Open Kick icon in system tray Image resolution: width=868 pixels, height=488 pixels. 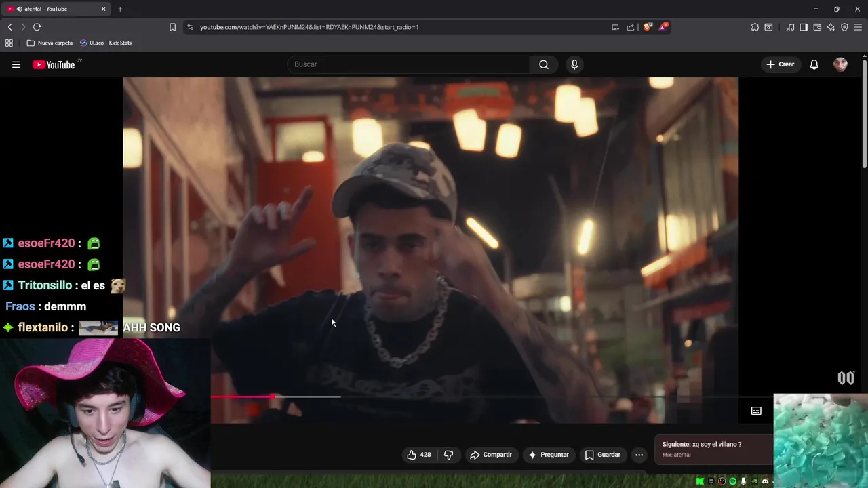[x=701, y=481]
